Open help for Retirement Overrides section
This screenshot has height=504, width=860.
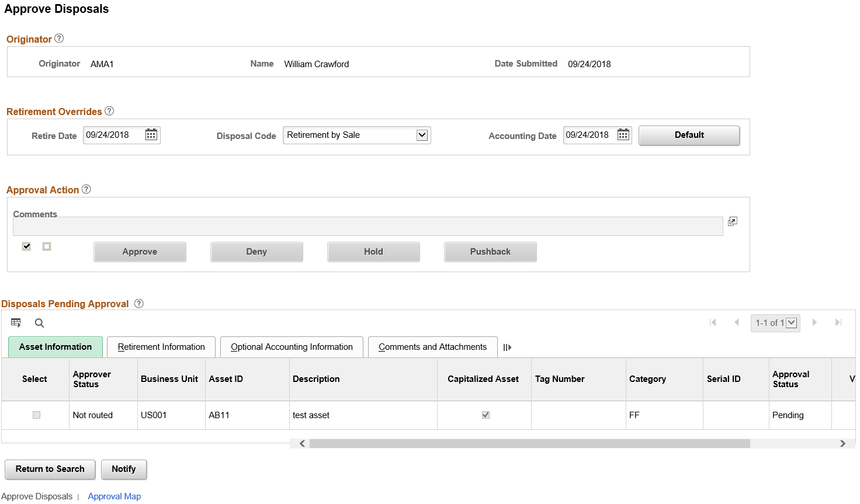tap(109, 111)
